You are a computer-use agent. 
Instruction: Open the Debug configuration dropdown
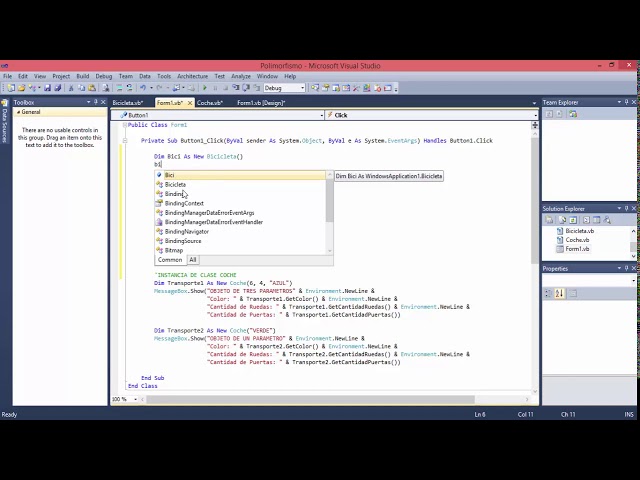point(302,88)
